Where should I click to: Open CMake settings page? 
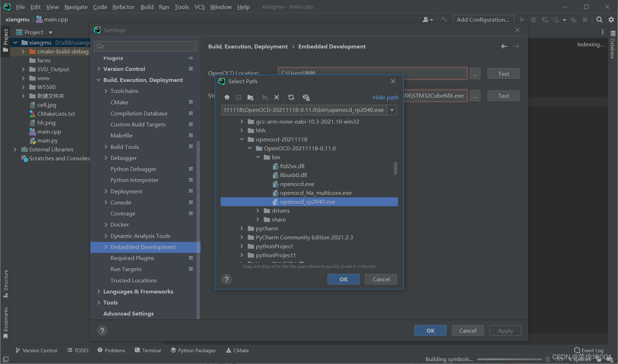(x=119, y=102)
